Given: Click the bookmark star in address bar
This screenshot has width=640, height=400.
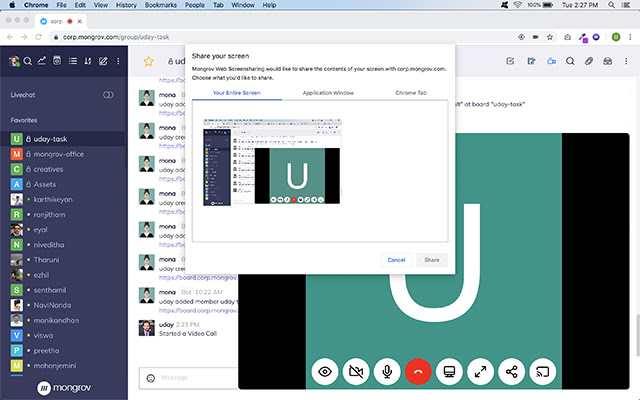Looking at the screenshot, I should (550, 37).
